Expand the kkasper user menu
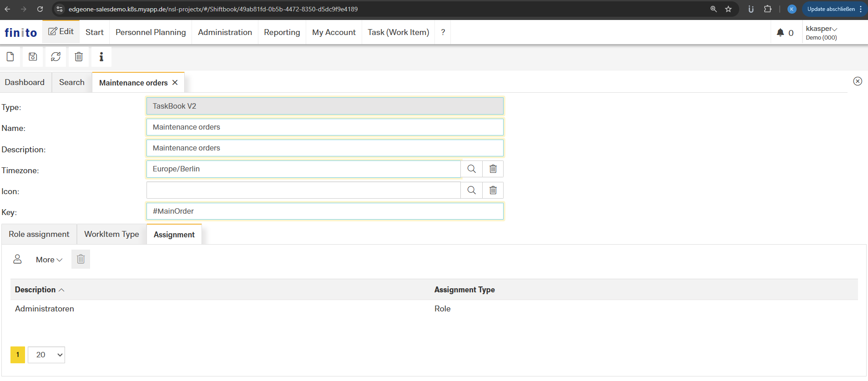Image resolution: width=868 pixels, height=381 pixels. click(x=821, y=29)
